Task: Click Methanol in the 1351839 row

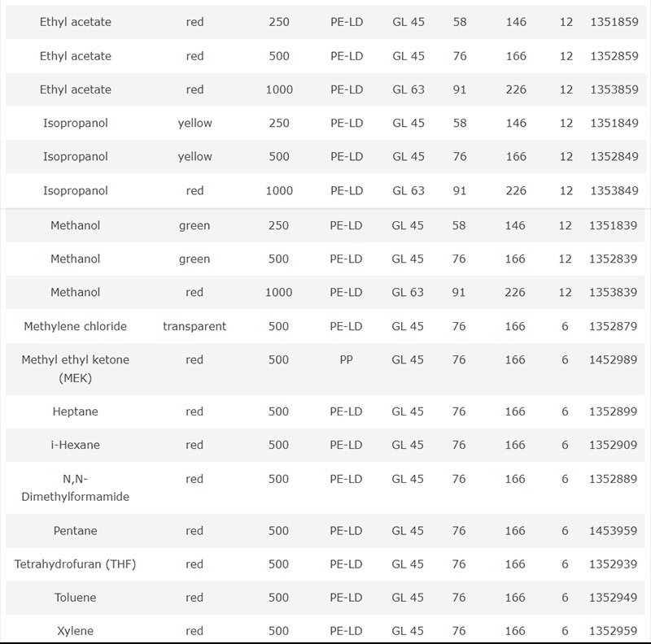Action: click(x=75, y=225)
